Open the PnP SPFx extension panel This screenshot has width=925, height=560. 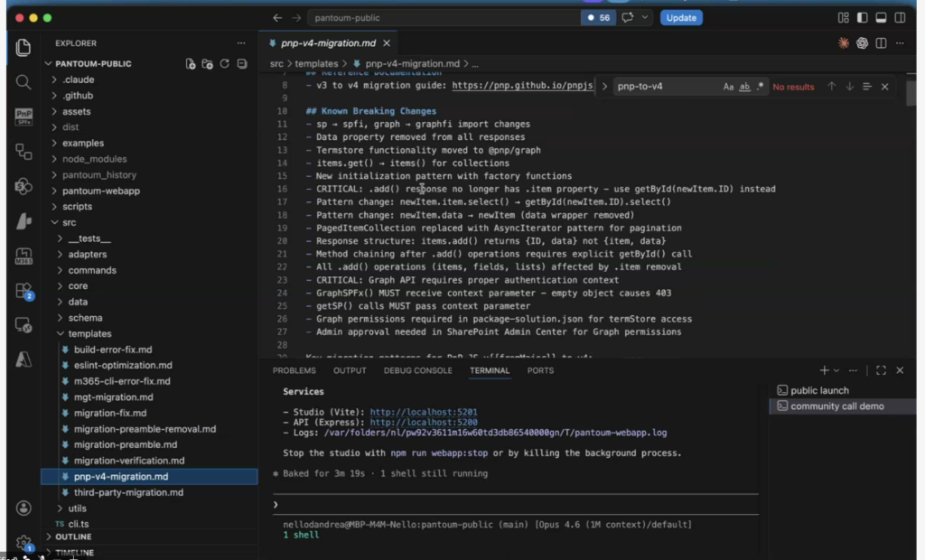click(23, 117)
